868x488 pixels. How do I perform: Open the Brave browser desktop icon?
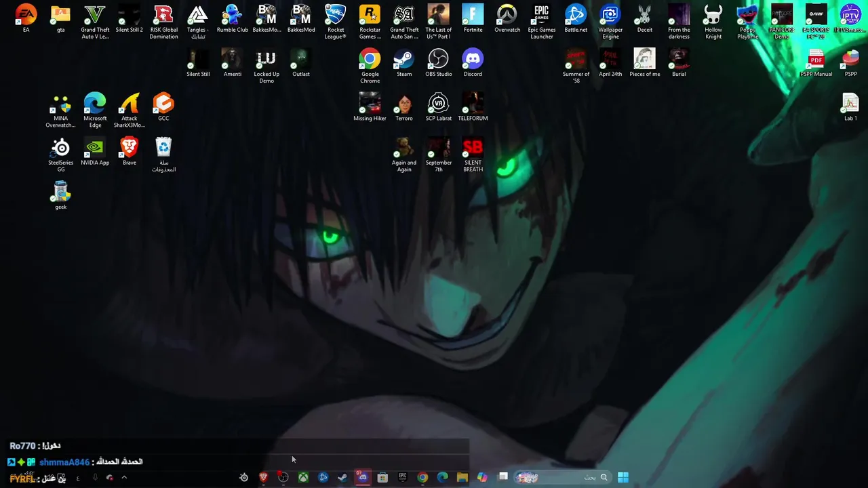(x=129, y=151)
